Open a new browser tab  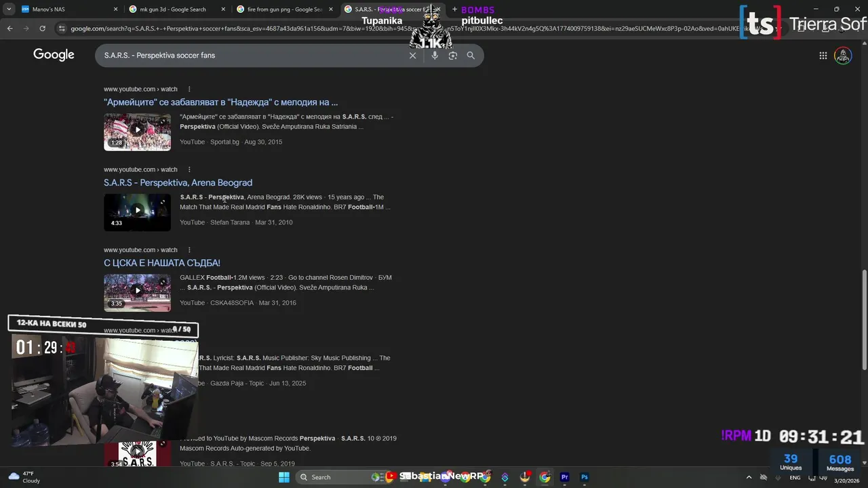454,9
